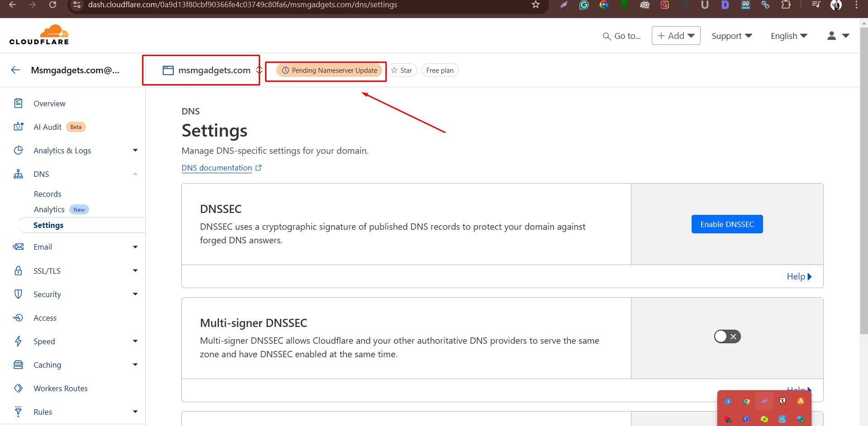Image resolution: width=868 pixels, height=426 pixels.
Task: Open the media control music icon
Action: pos(816,5)
